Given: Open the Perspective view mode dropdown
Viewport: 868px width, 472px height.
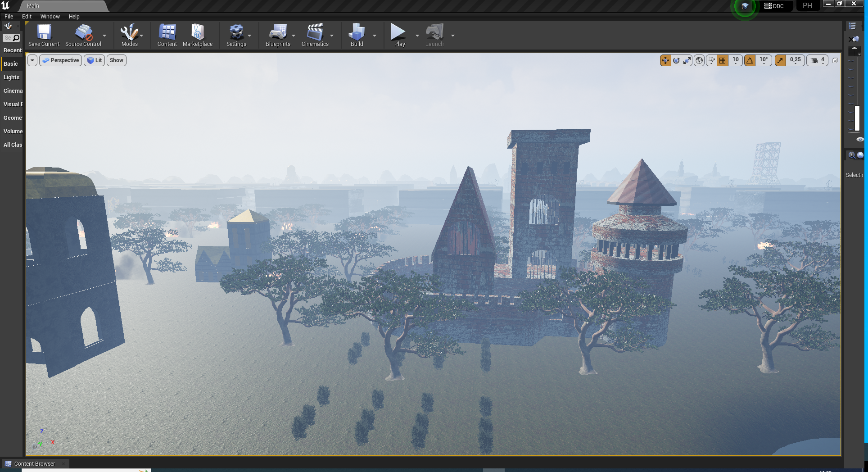Looking at the screenshot, I should tap(61, 60).
